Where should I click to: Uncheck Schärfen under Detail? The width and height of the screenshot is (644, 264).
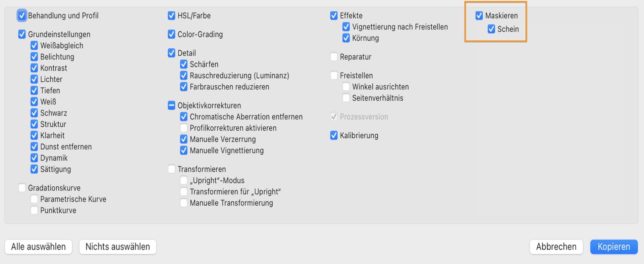point(183,64)
